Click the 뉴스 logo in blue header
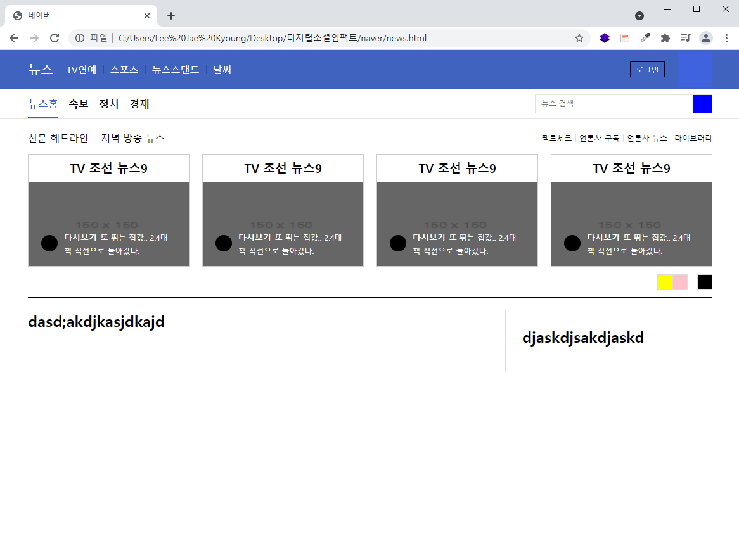Image resolution: width=739 pixels, height=560 pixels. coord(41,70)
